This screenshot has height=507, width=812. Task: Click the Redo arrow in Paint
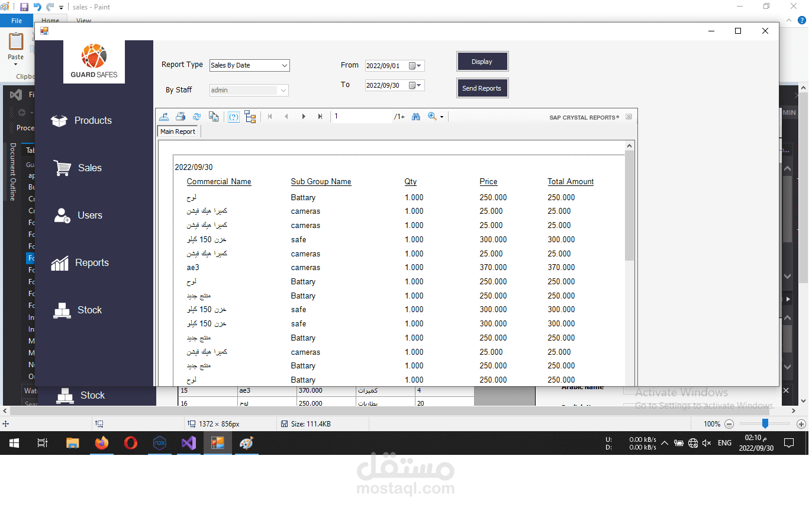[x=50, y=7]
